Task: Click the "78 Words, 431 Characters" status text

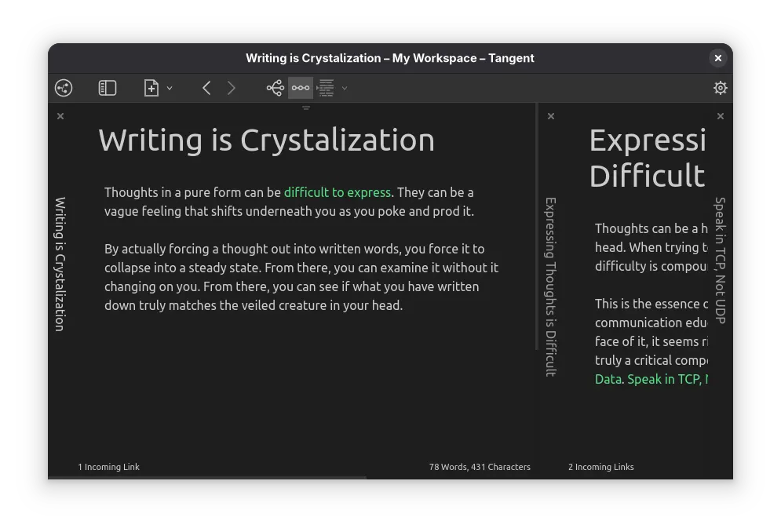Action: coord(480,467)
